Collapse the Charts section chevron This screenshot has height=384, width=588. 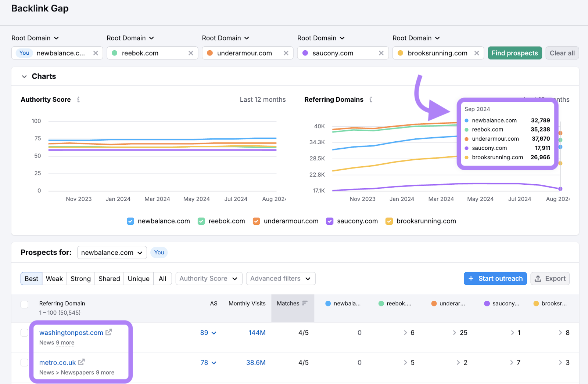24,76
